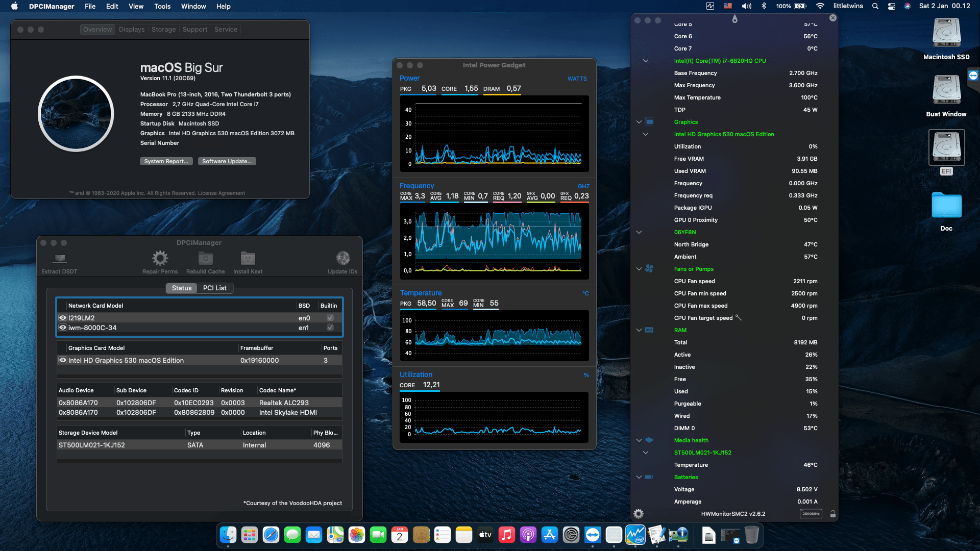Image resolution: width=980 pixels, height=551 pixels.
Task: Open TeamViewer from the Dock
Action: pyautogui.click(x=593, y=535)
